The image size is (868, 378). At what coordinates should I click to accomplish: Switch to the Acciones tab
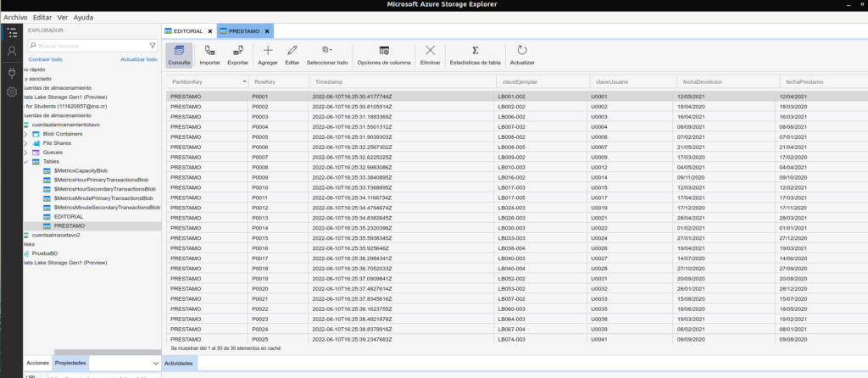click(x=38, y=363)
